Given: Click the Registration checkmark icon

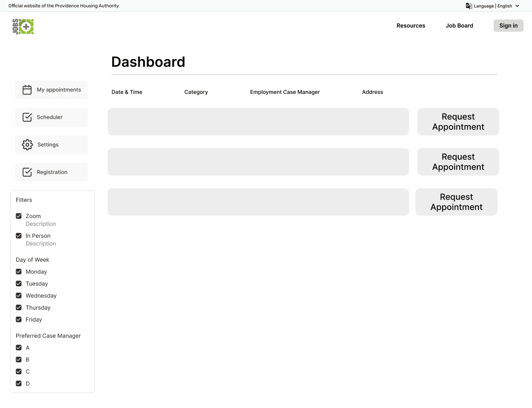Looking at the screenshot, I should click(x=27, y=172).
